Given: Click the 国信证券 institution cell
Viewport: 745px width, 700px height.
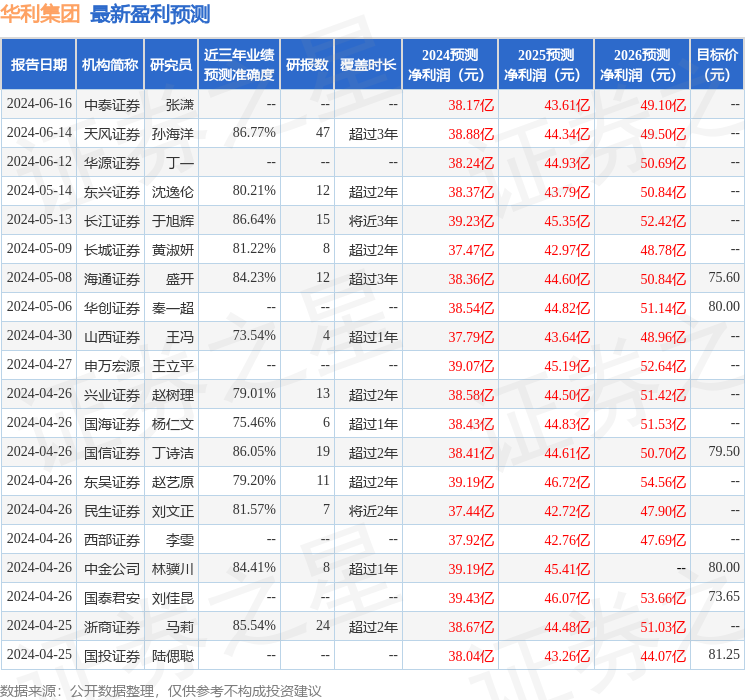Looking at the screenshot, I should 112,453.
